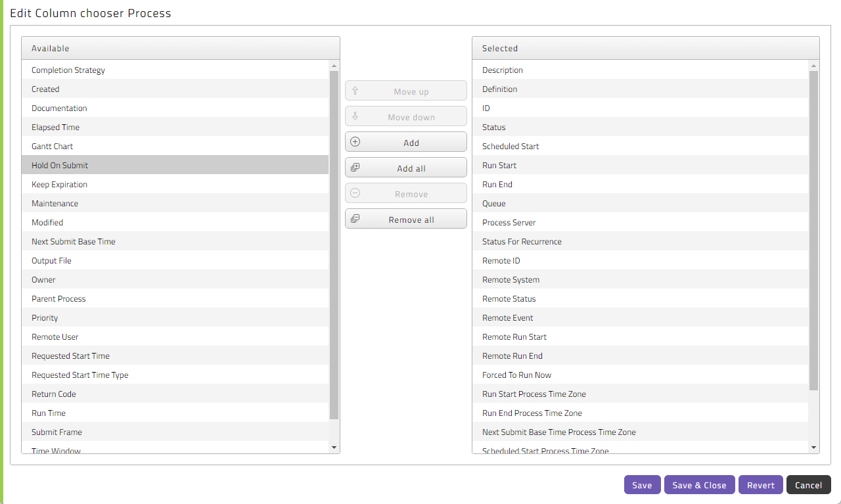
Task: Click Save & Close
Action: pyautogui.click(x=699, y=485)
